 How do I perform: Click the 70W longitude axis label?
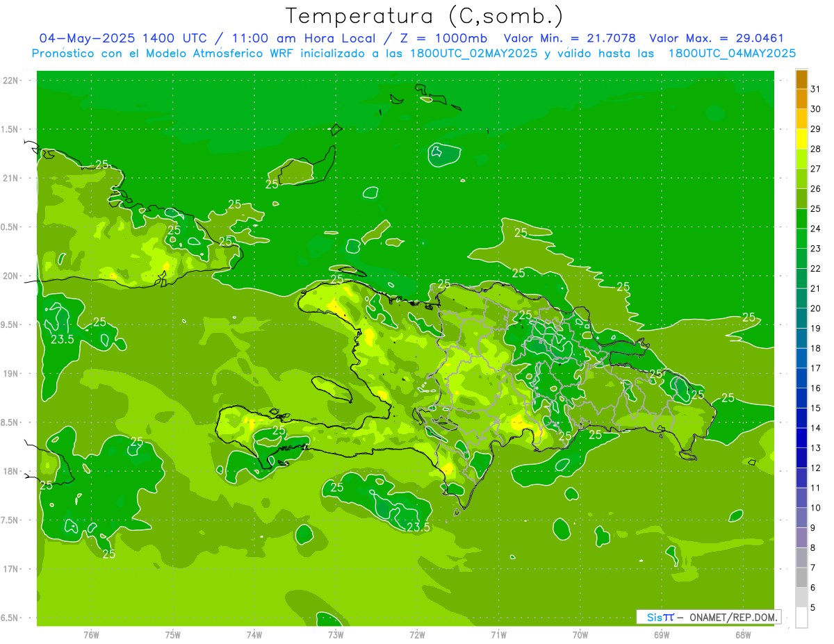coord(580,635)
